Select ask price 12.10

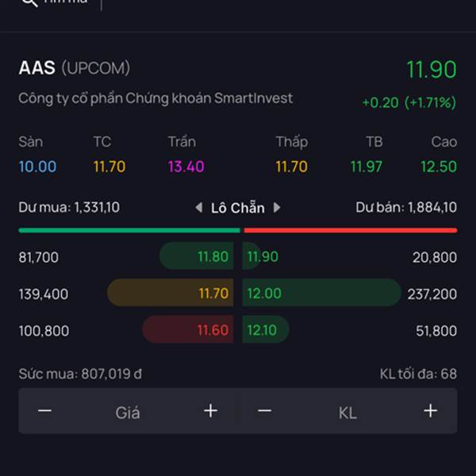tap(262, 330)
